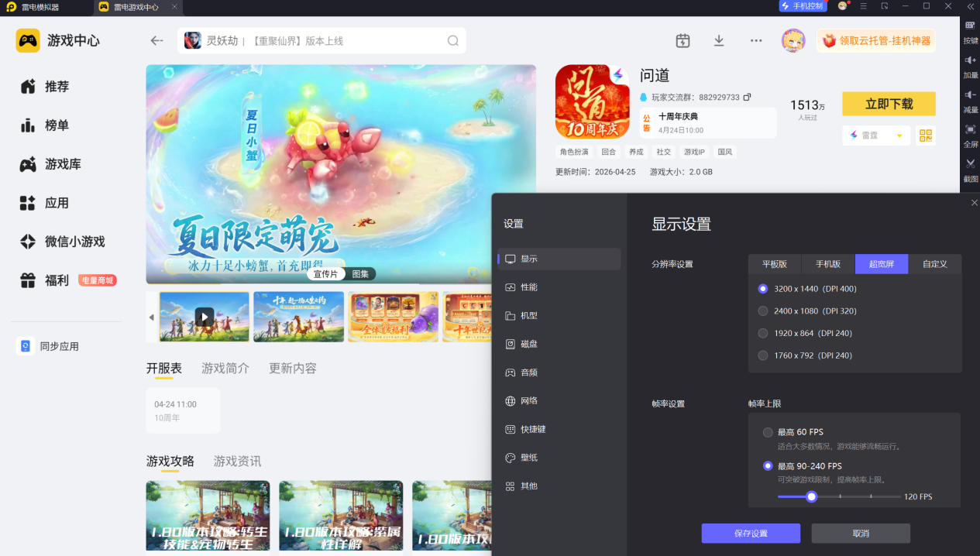Click 领取云托管-挂机神器 promo banner

pyautogui.click(x=875, y=41)
